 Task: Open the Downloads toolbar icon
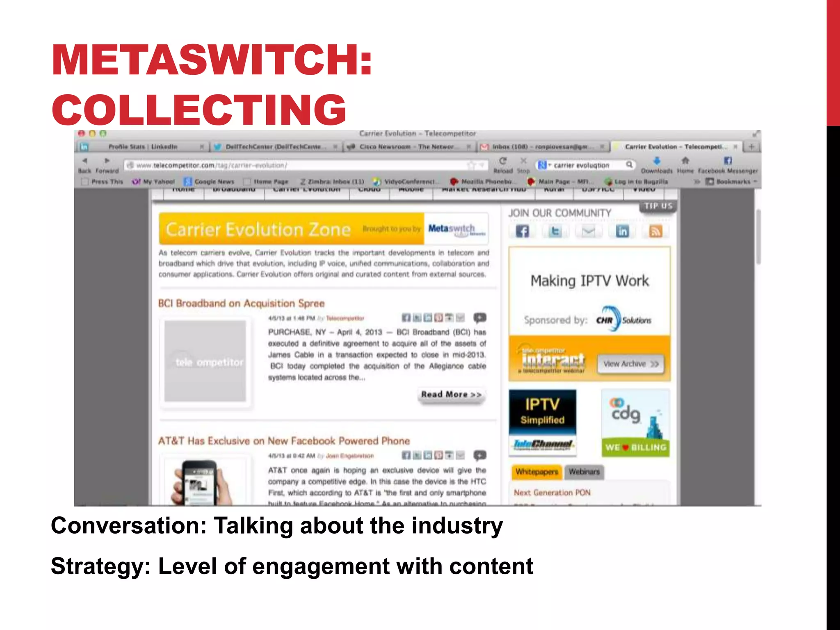[x=657, y=161]
